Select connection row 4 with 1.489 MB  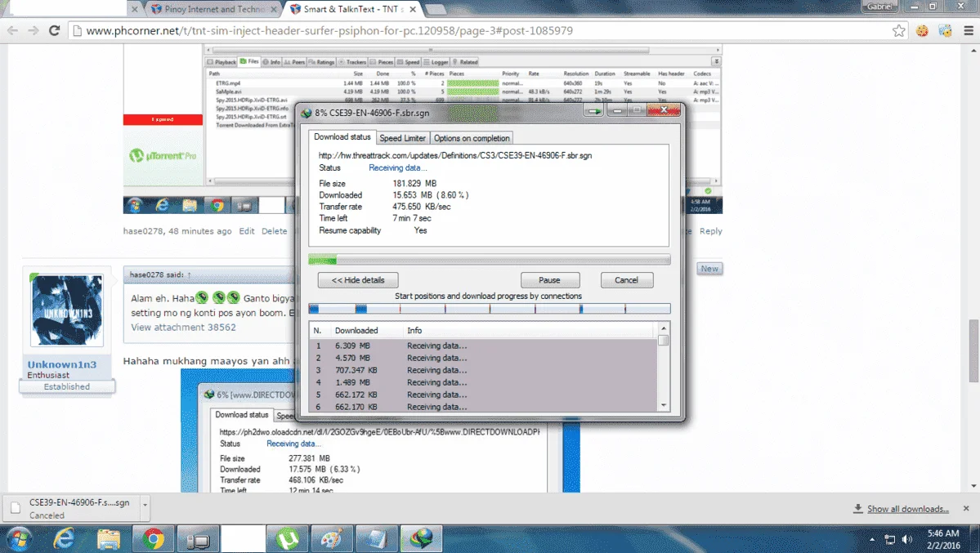483,382
